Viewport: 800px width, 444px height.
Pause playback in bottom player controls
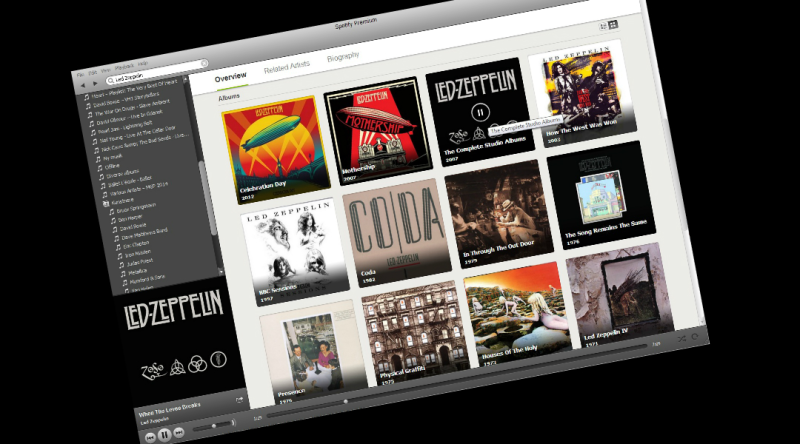tap(164, 435)
